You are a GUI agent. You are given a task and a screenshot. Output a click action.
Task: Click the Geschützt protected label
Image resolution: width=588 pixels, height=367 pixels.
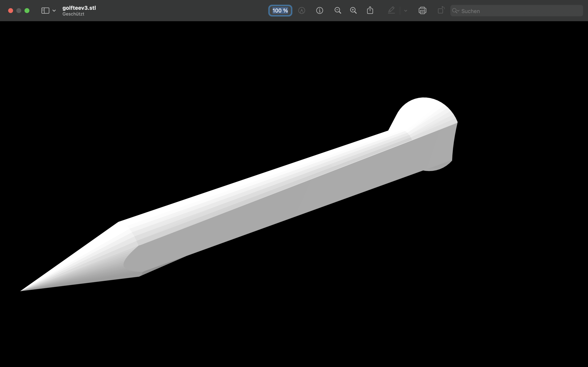click(73, 14)
